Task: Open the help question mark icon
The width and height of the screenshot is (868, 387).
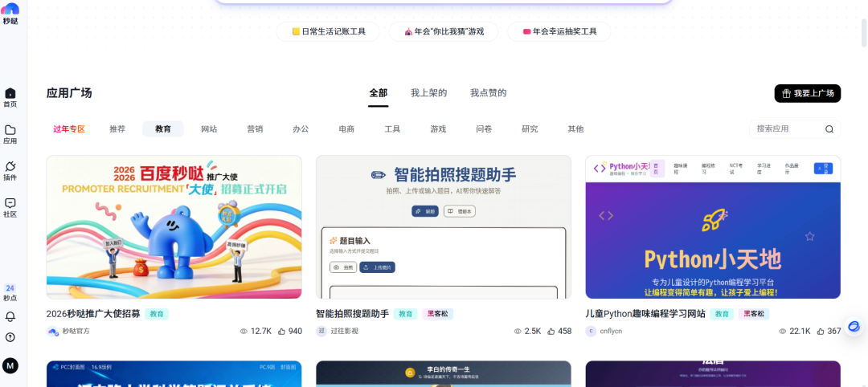Action: pyautogui.click(x=10, y=337)
